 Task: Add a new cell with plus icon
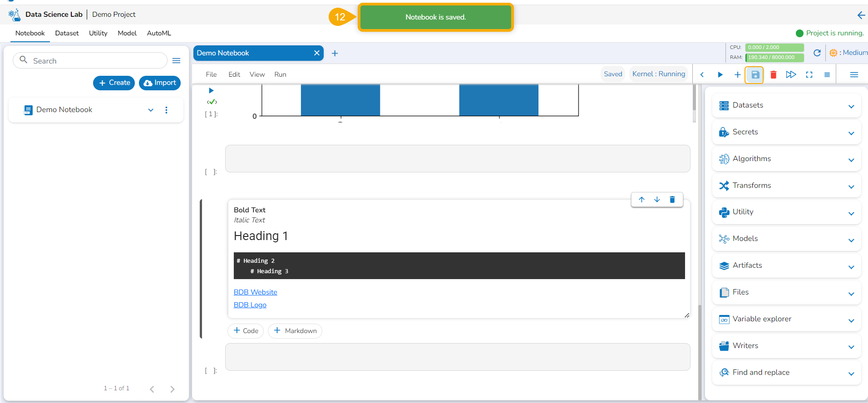(x=738, y=74)
